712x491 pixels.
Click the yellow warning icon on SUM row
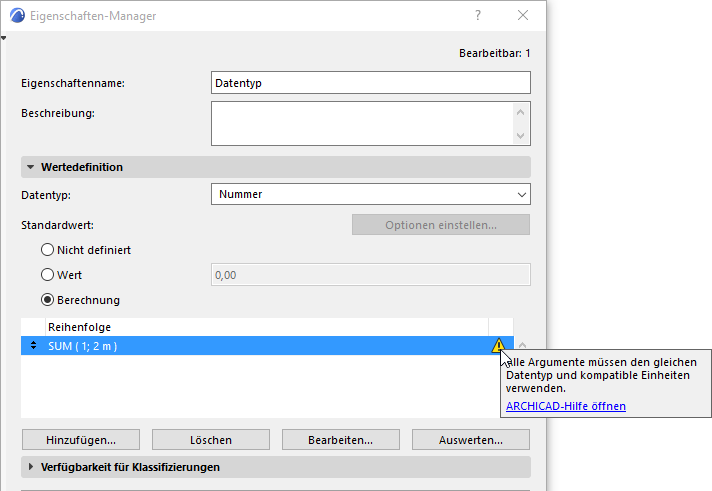tap(499, 346)
